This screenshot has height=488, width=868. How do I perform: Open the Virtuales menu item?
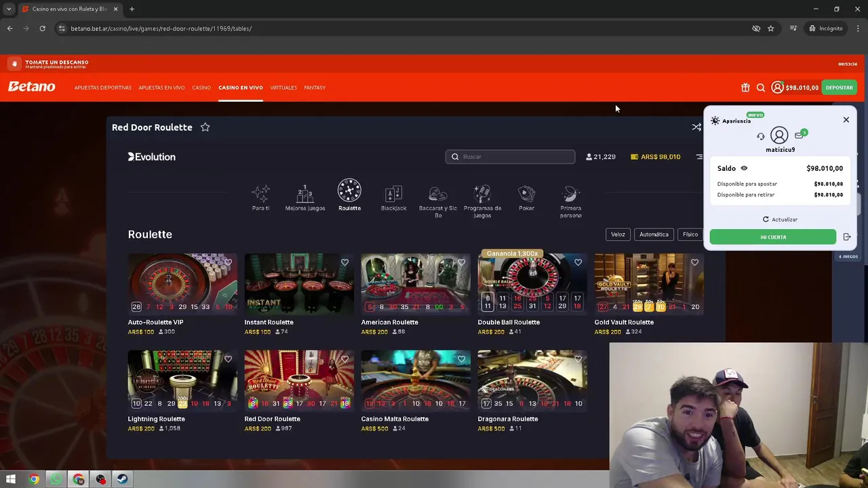coord(283,87)
